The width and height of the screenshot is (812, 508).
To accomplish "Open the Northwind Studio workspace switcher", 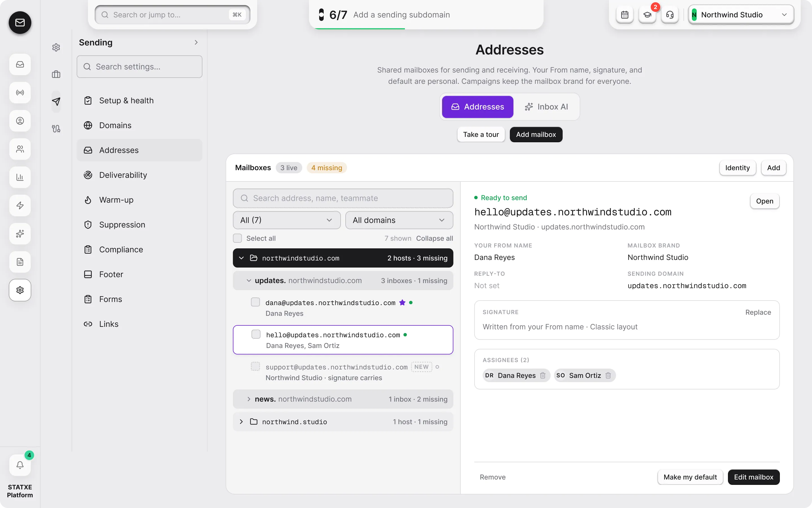I will coord(741,15).
